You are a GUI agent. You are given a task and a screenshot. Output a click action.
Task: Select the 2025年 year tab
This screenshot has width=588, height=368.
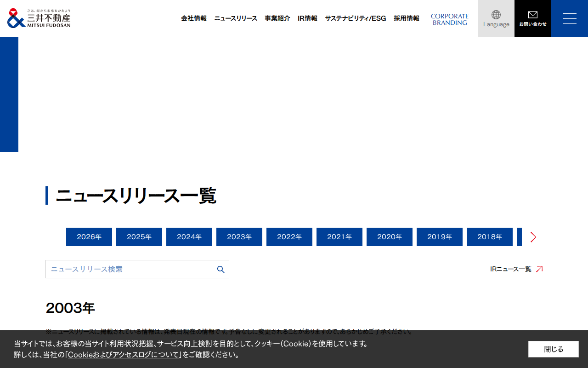click(x=139, y=237)
